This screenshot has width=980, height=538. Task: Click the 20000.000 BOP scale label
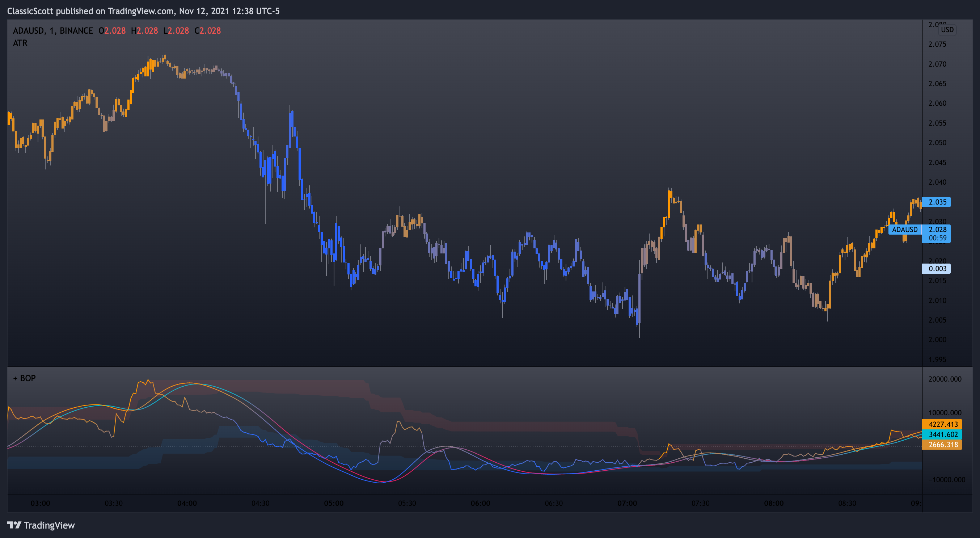coord(945,379)
